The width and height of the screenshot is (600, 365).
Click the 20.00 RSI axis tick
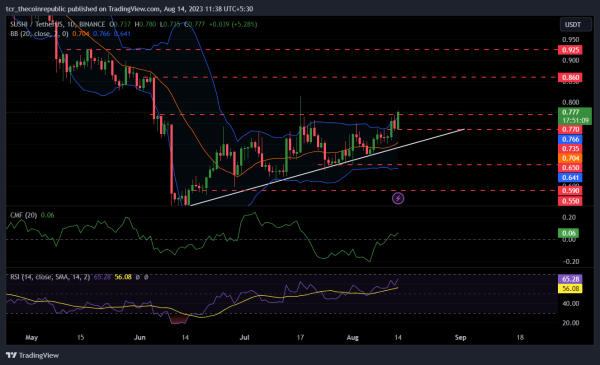point(570,323)
